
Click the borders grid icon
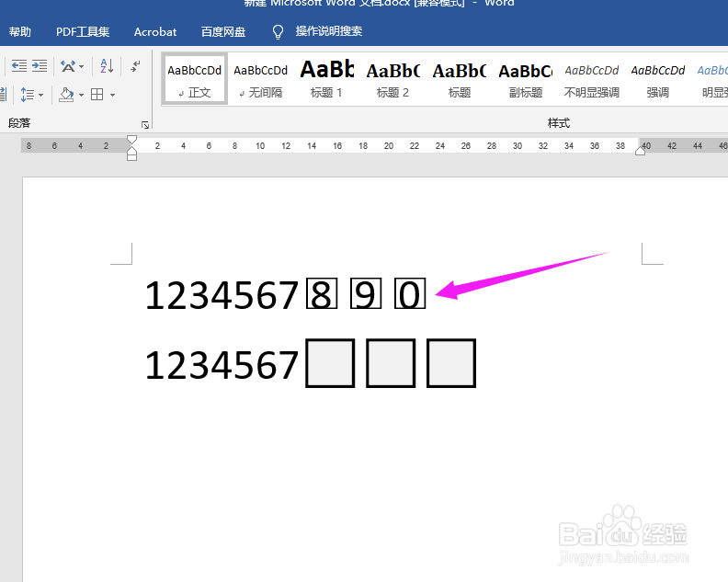point(97,95)
